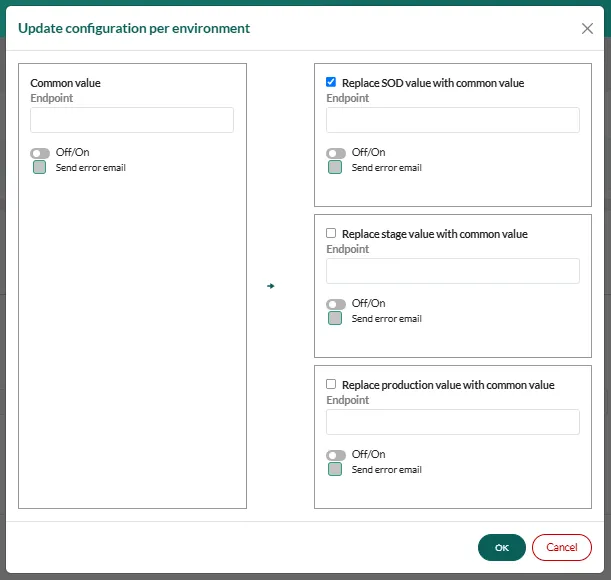Check Send error email under Common value
Image resolution: width=611 pixels, height=580 pixels.
(x=40, y=168)
